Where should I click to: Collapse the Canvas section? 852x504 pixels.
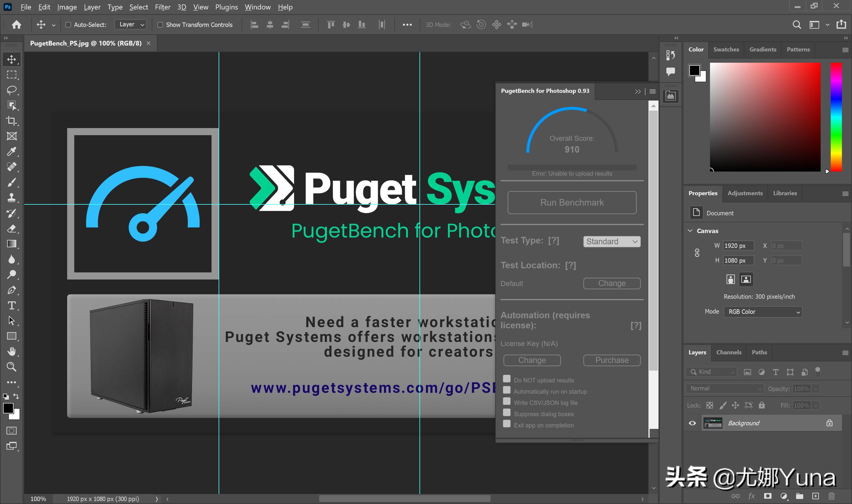click(690, 231)
